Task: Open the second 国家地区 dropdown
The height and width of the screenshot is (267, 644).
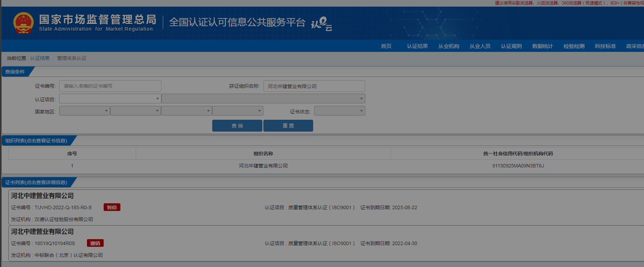Action: (136, 111)
